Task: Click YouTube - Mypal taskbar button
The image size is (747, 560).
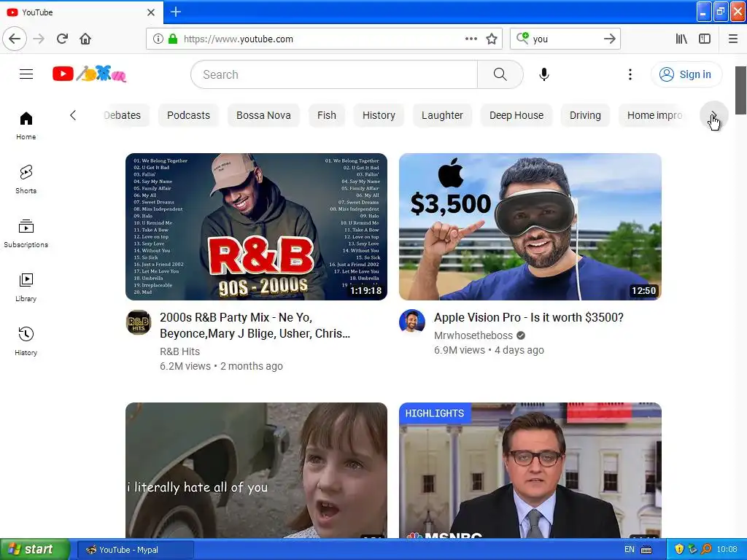Action: coord(135,550)
